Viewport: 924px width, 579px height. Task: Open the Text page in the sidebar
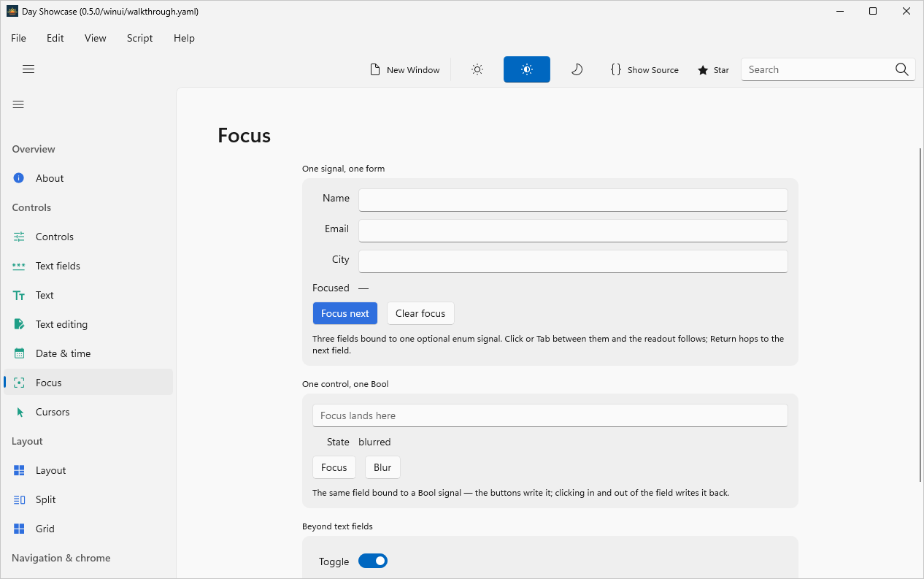pos(88,295)
